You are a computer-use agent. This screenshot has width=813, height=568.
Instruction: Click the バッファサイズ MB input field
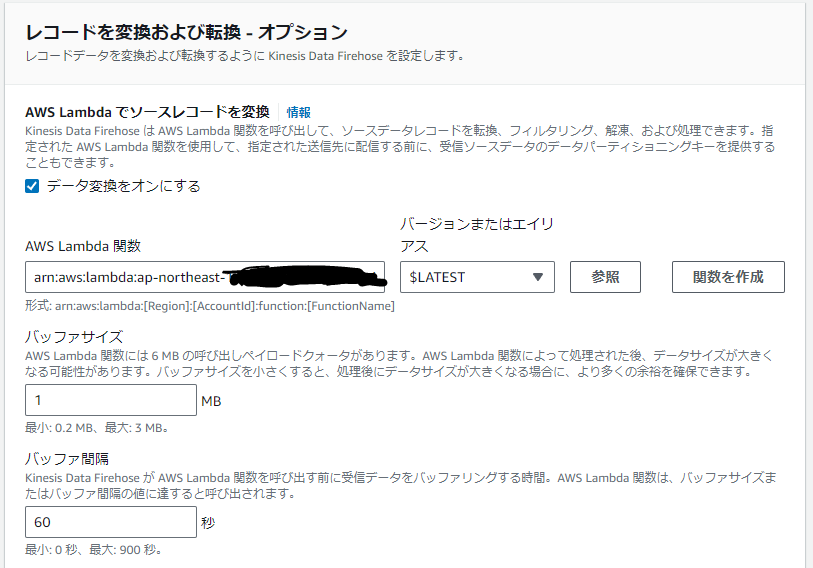pos(111,400)
